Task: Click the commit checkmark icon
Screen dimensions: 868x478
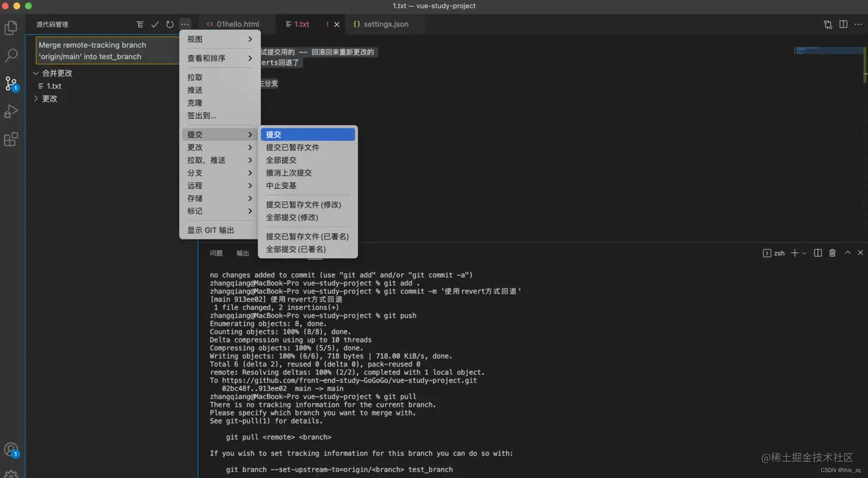Action: click(x=154, y=24)
